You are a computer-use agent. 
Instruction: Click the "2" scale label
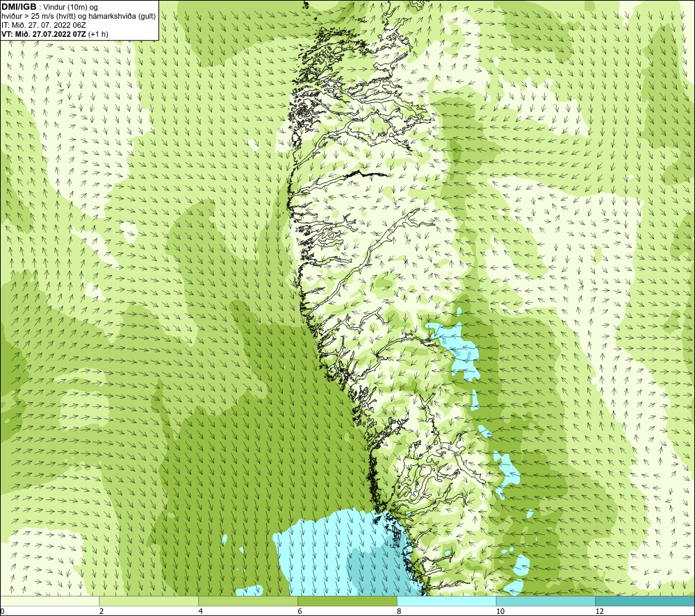101,612
